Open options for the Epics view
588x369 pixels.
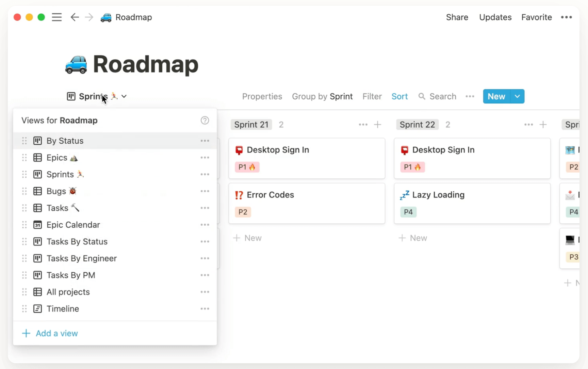click(x=205, y=158)
